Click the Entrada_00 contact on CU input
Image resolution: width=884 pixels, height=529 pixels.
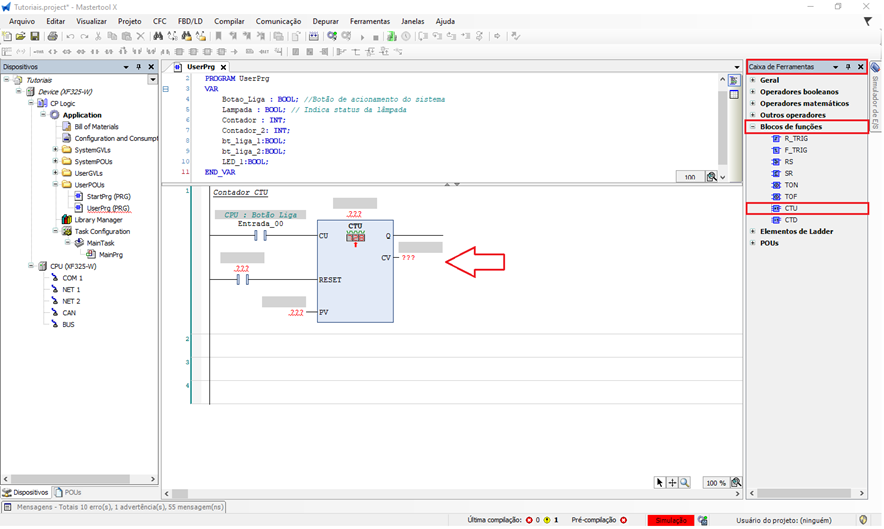(260, 237)
